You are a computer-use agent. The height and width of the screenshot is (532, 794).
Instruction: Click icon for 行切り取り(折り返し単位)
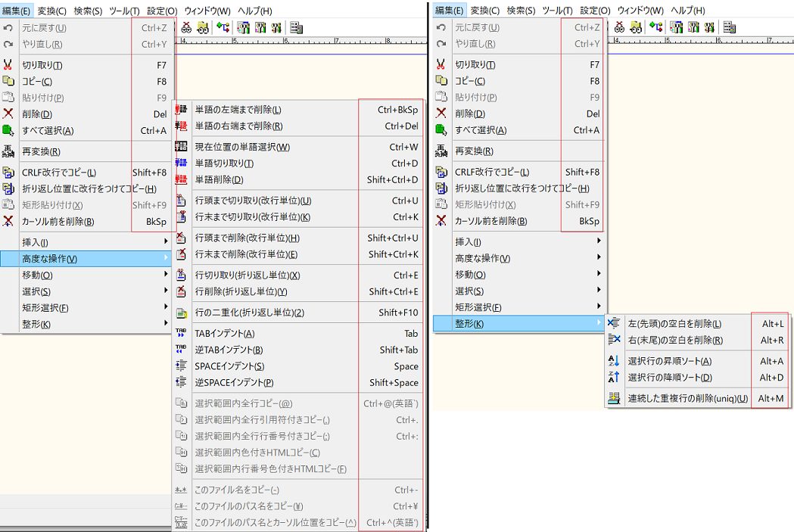point(182,275)
